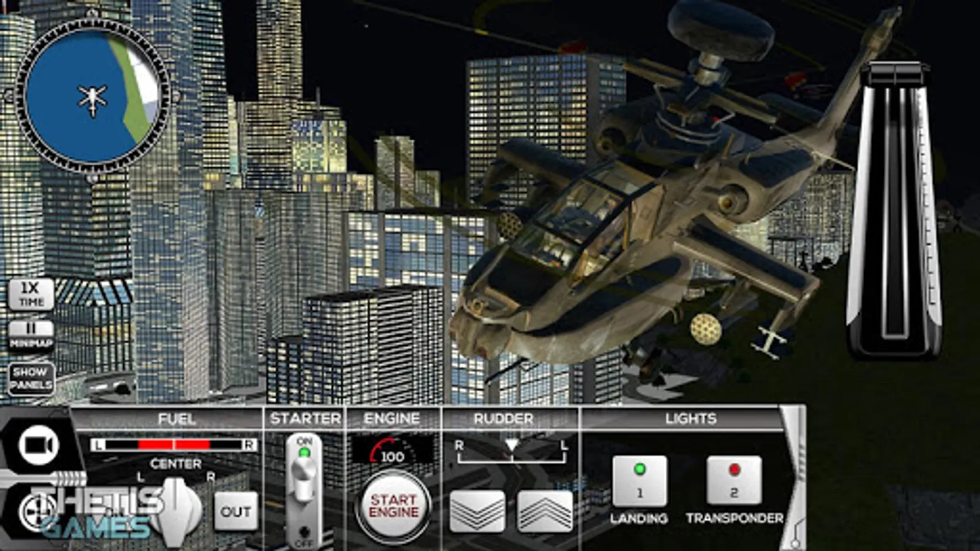Turn the fuel tank selector knob
Image resolution: width=980 pixels, height=551 pixels.
coord(176,512)
